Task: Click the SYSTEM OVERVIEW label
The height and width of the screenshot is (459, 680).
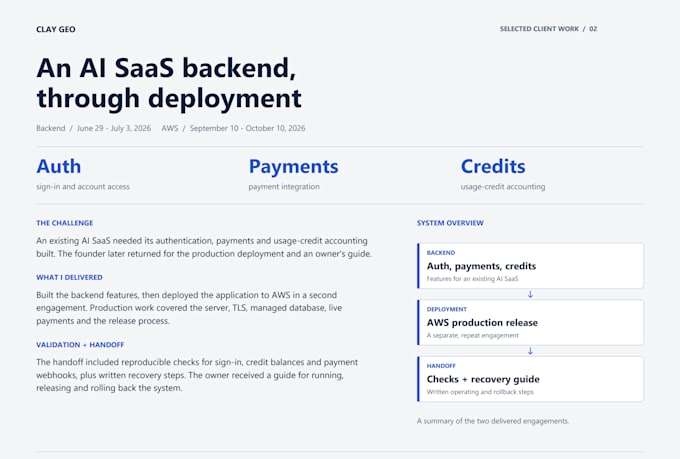Action: pyautogui.click(x=450, y=223)
